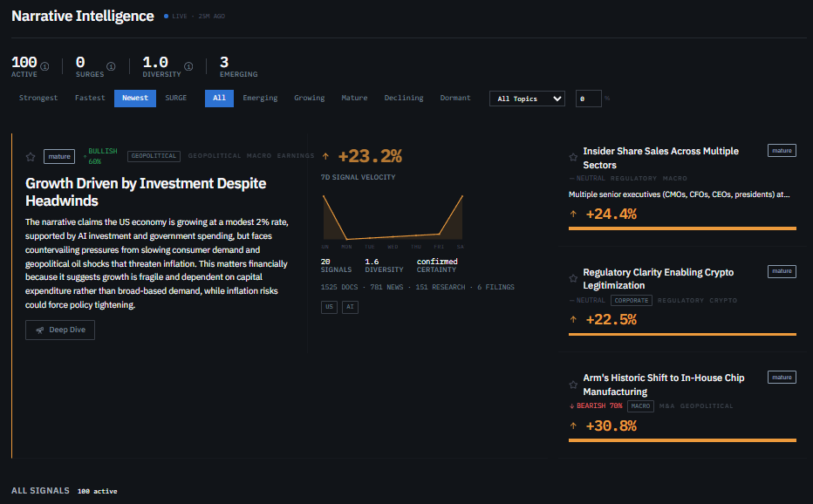Click the +30.8% progress bar

point(682,440)
